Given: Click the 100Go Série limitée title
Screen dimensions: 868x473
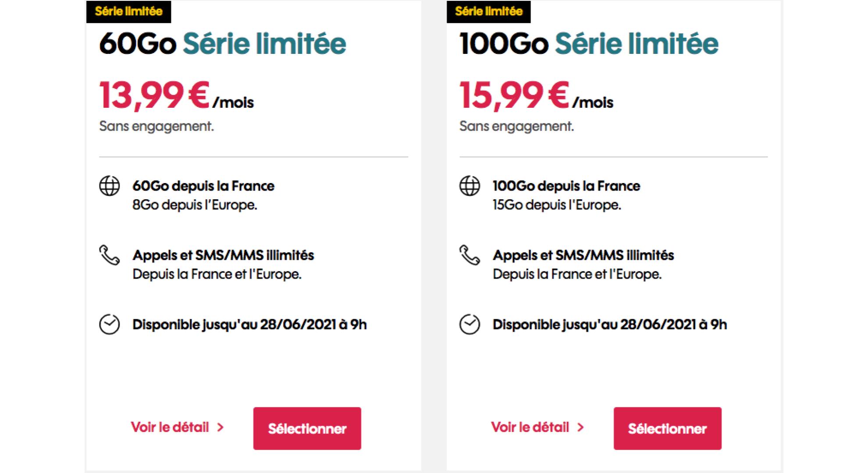Looking at the screenshot, I should (589, 44).
